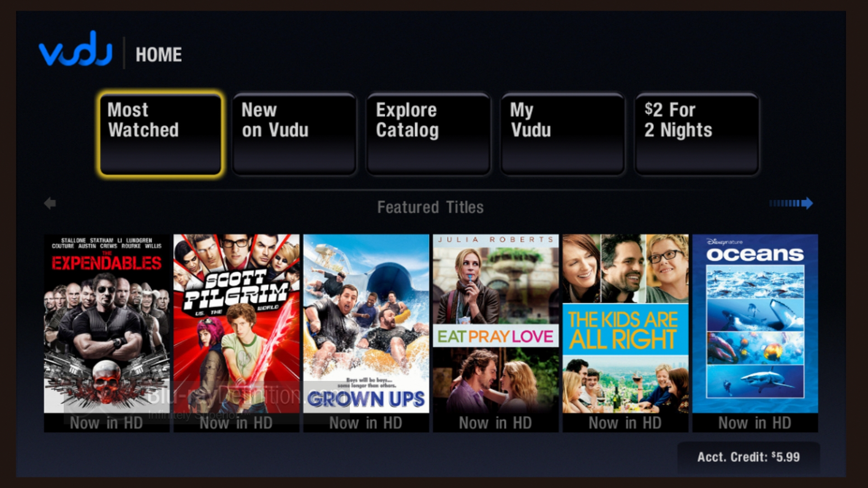Open the Eat Pray Love poster
The width and height of the screenshot is (868, 488).
496,324
